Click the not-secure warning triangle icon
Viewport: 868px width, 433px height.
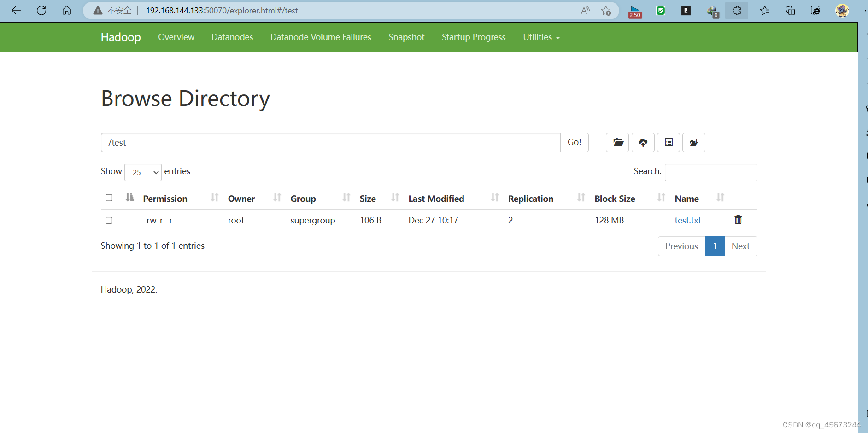98,10
